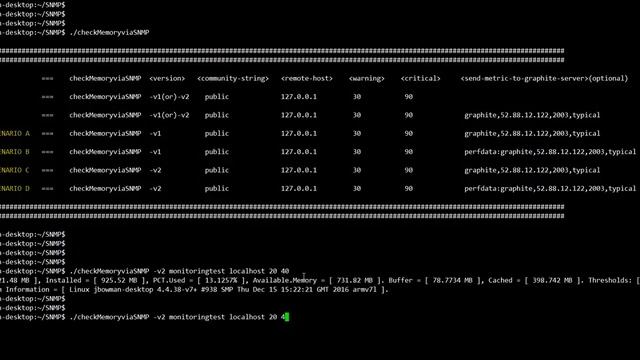Click critical value "90" in Scenario D row

(409, 189)
